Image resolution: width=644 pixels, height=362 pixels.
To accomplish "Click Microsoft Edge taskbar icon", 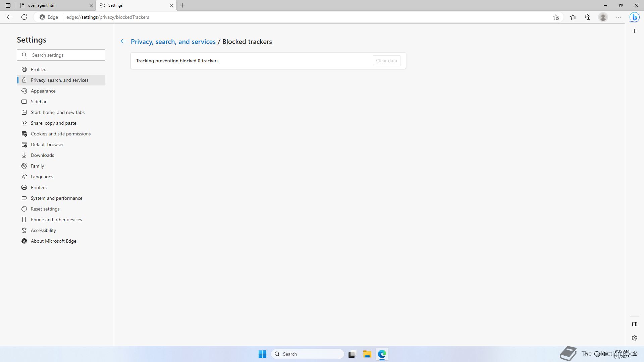I will coord(382,354).
